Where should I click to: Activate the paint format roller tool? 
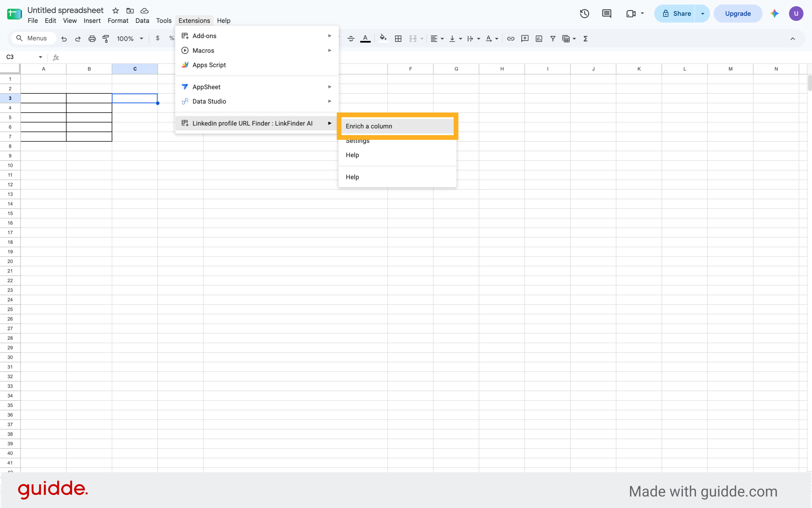pyautogui.click(x=106, y=39)
